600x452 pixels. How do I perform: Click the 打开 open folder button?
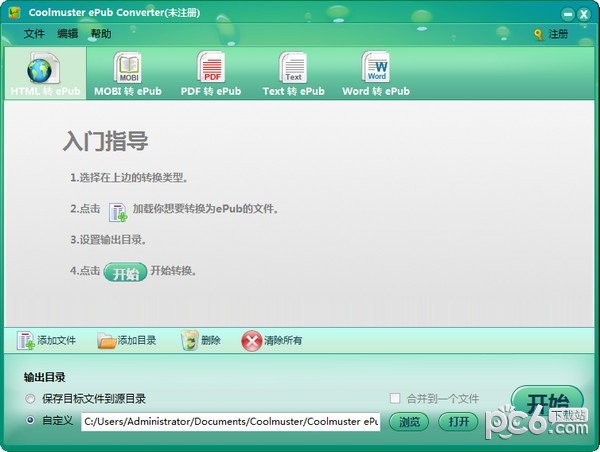coord(458,422)
